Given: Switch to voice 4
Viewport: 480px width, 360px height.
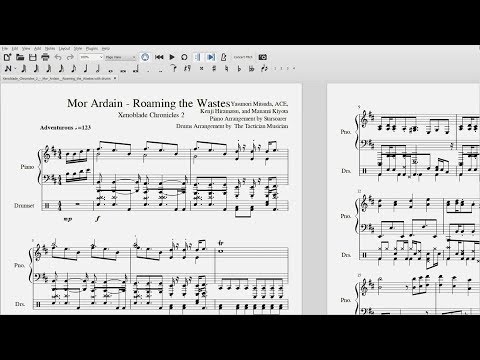Looking at the screenshot, I should [294, 68].
